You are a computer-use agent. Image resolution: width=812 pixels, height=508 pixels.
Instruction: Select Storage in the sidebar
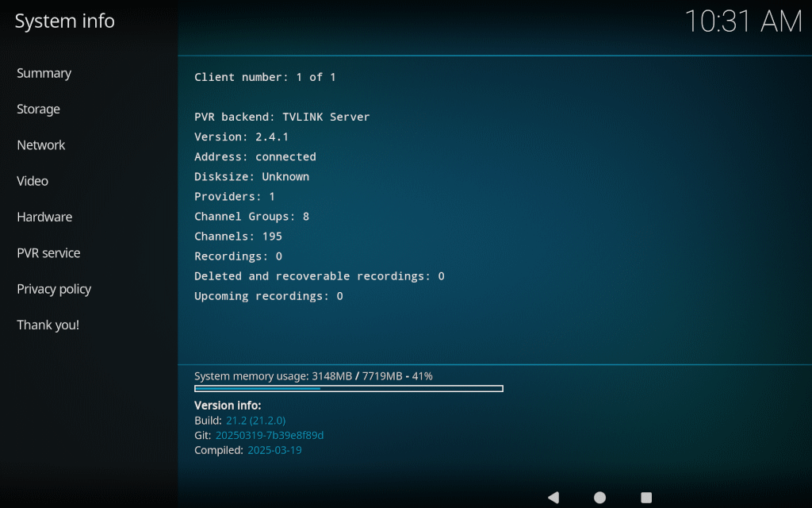tap(38, 109)
